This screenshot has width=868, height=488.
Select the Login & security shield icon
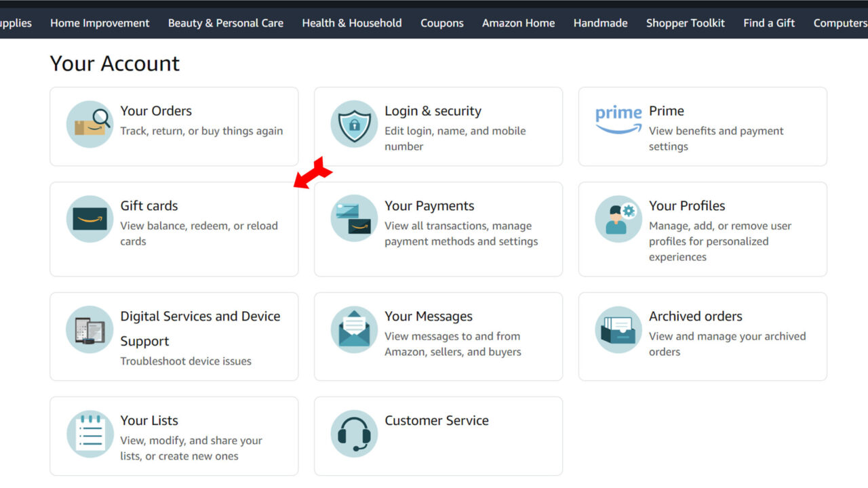(353, 125)
